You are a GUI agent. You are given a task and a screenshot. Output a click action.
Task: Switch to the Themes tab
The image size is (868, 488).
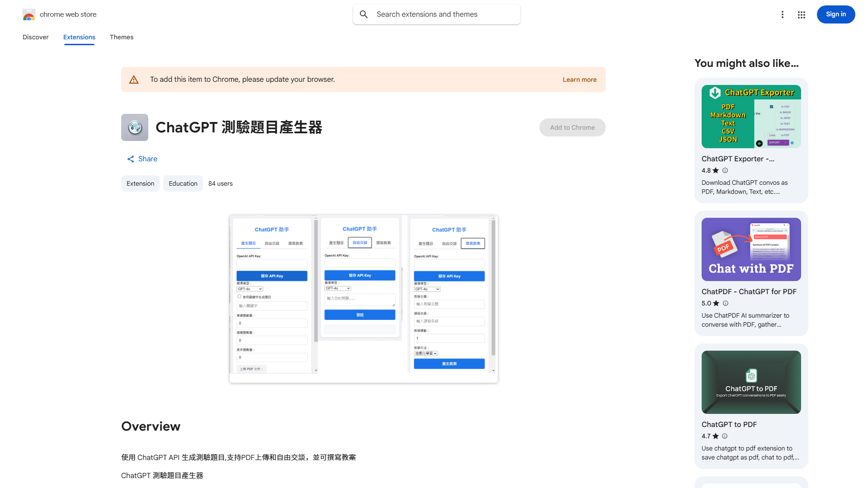point(121,37)
